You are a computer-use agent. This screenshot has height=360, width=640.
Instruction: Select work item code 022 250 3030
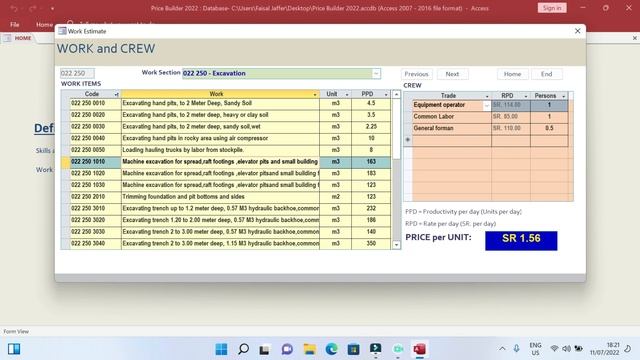pyautogui.click(x=95, y=232)
